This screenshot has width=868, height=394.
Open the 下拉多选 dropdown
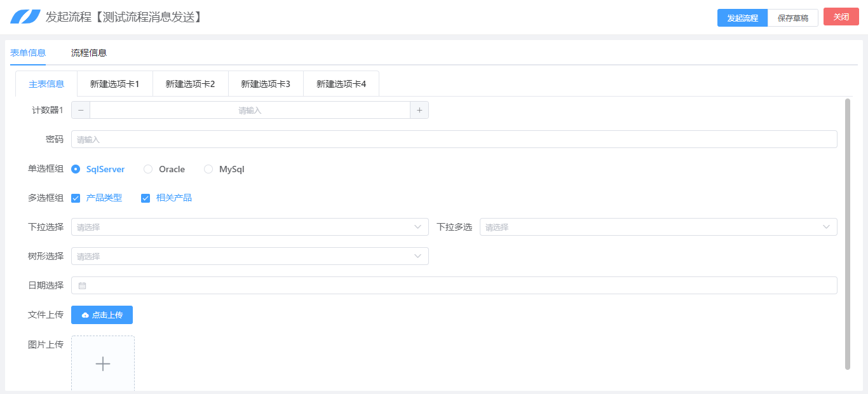(x=658, y=227)
